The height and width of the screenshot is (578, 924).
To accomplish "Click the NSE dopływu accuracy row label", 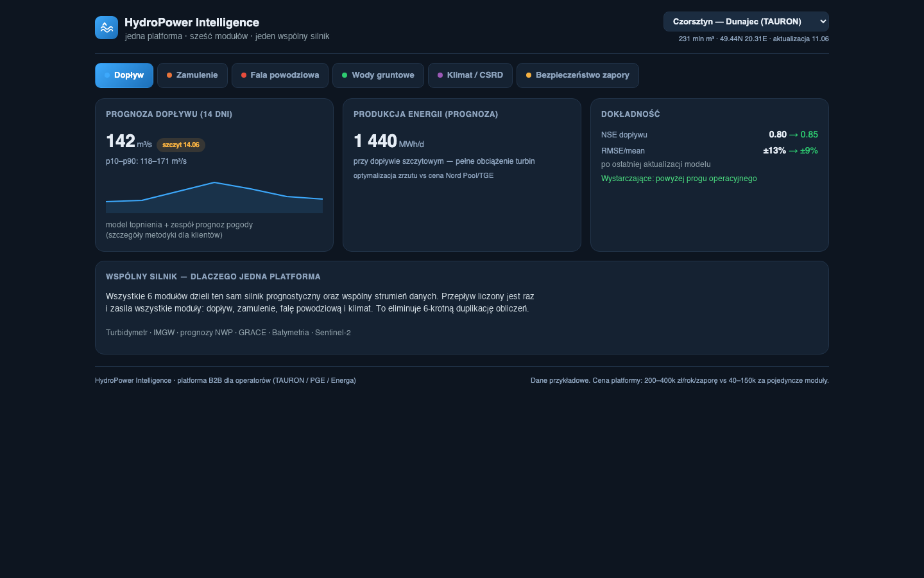I will pos(624,135).
